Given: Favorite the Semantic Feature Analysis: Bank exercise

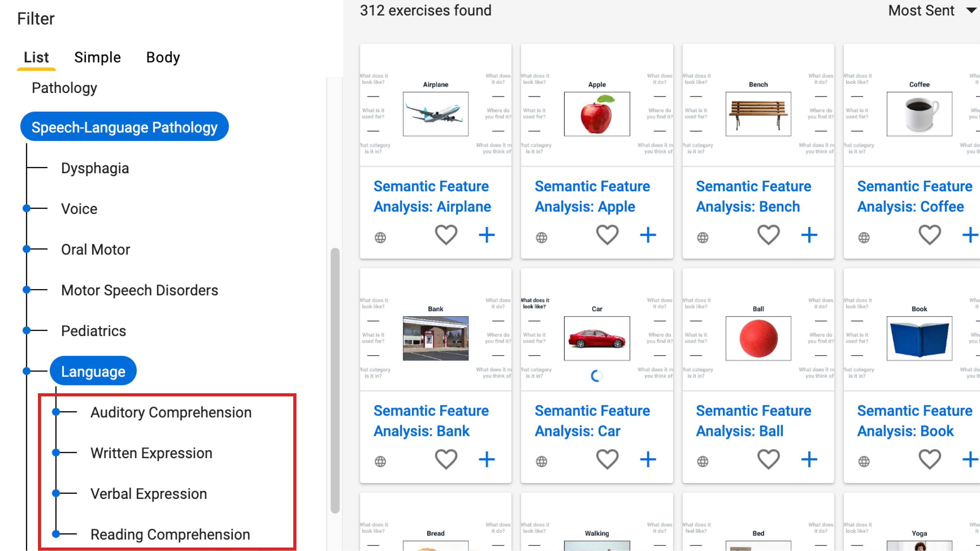Looking at the screenshot, I should (x=446, y=459).
